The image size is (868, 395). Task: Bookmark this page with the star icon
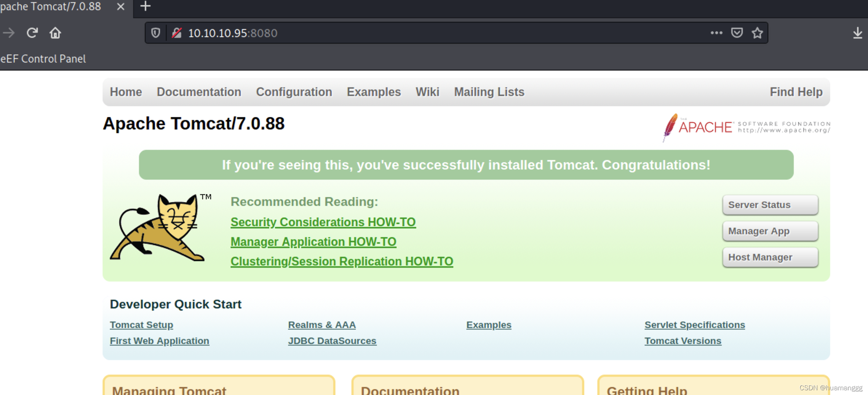(x=757, y=33)
